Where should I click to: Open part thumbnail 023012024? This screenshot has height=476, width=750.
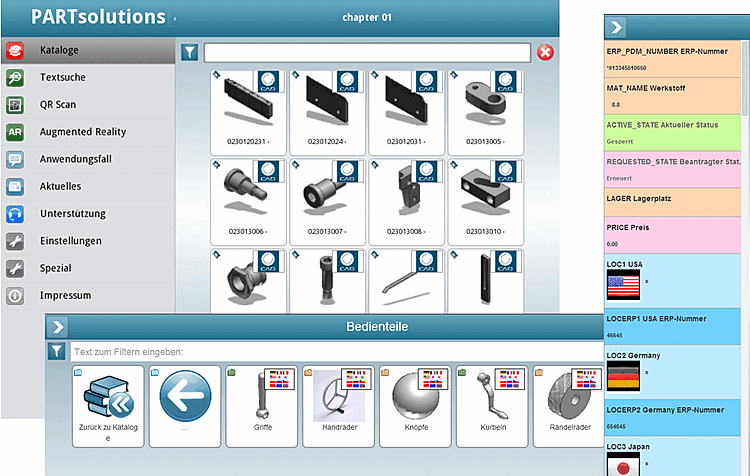point(328,112)
